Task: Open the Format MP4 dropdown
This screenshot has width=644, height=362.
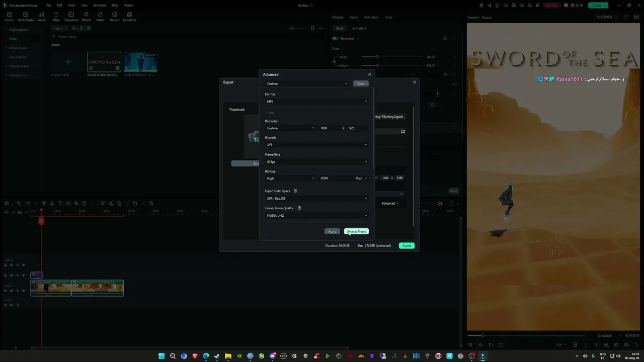Action: tap(316, 102)
